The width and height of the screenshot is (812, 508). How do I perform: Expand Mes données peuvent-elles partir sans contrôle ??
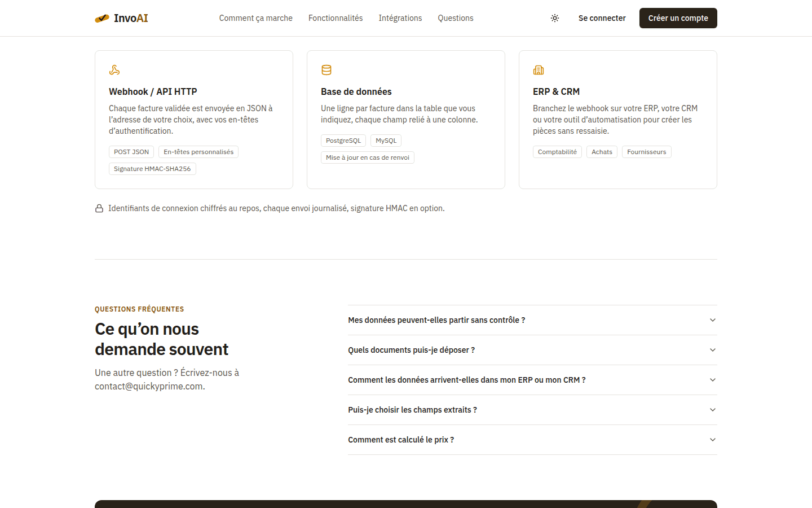532,320
